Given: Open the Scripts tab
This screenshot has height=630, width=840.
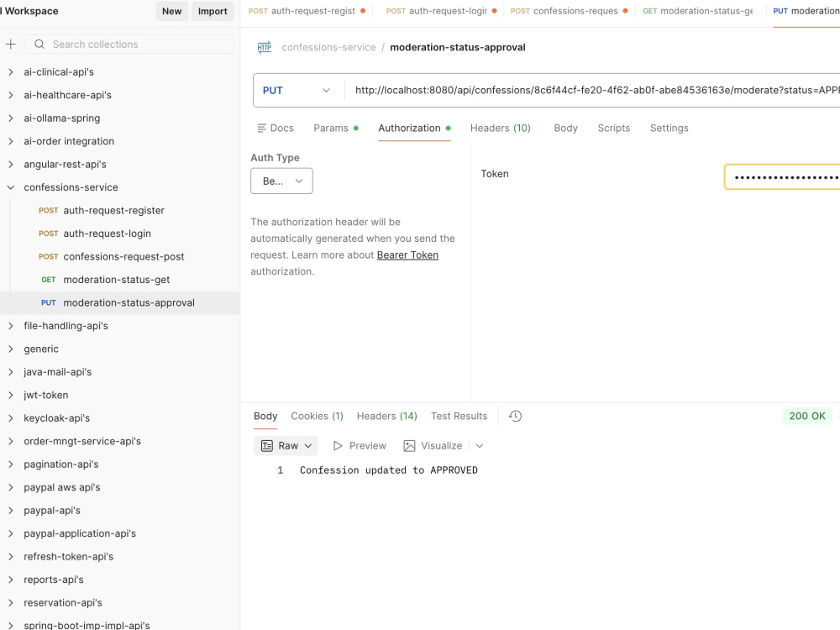Looking at the screenshot, I should (x=614, y=128).
